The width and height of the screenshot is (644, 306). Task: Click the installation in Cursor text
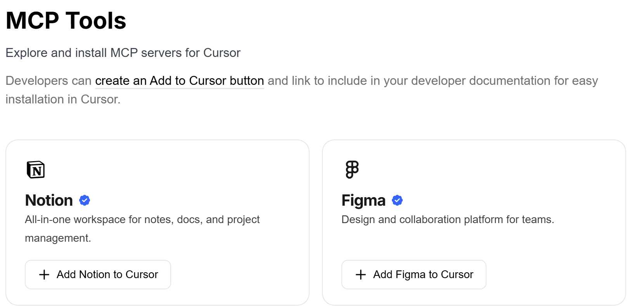(x=63, y=99)
